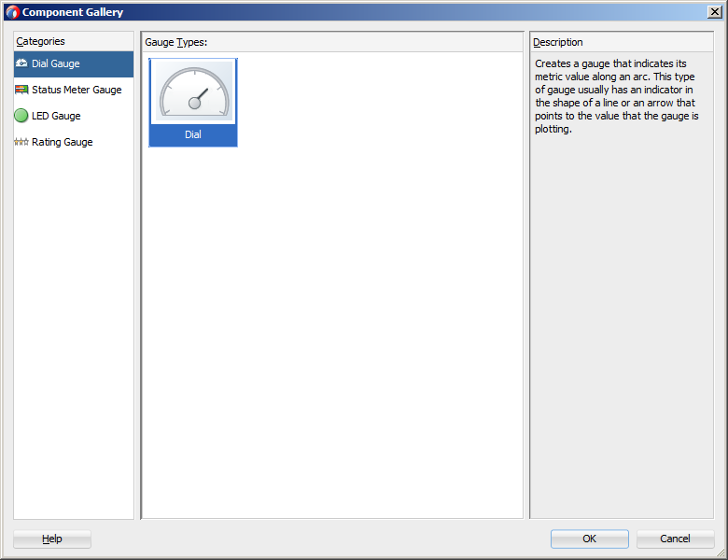
Task: Click the Dial caption under thumbnail
Action: click(x=193, y=134)
